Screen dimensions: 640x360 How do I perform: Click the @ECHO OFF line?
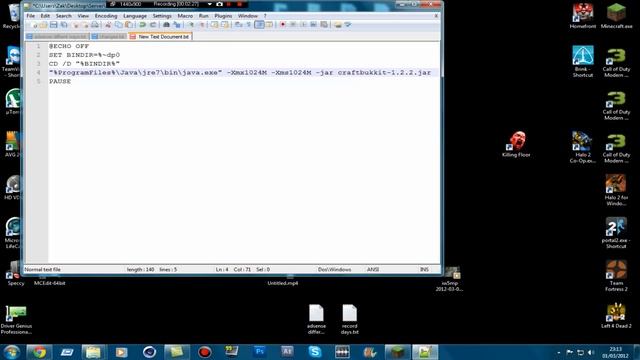tap(69, 46)
